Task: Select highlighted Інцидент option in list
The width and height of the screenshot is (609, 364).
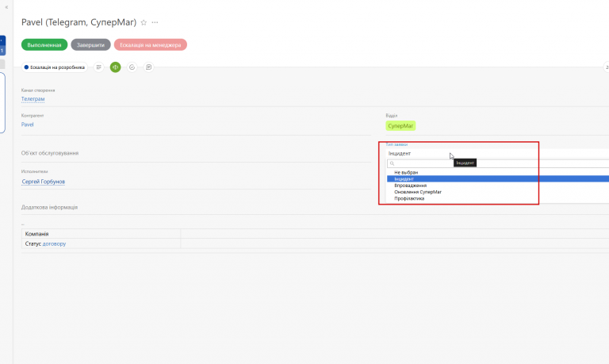Action: [x=498, y=179]
